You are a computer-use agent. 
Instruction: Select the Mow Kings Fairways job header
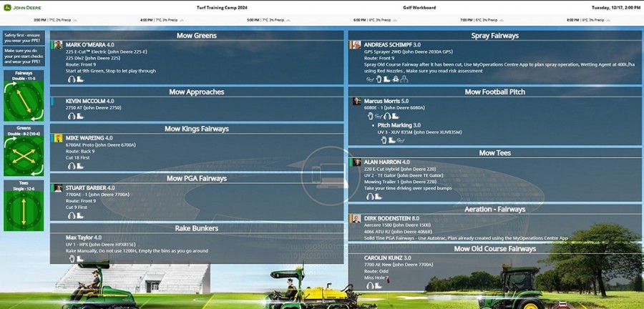pos(197,129)
